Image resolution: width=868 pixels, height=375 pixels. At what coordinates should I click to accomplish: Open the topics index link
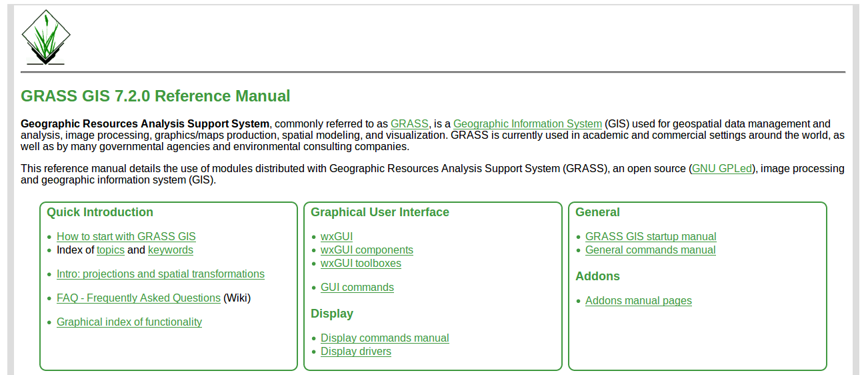click(x=111, y=250)
